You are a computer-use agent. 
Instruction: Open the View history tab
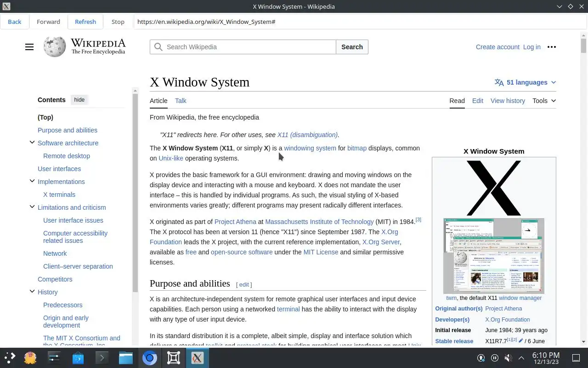click(x=508, y=101)
